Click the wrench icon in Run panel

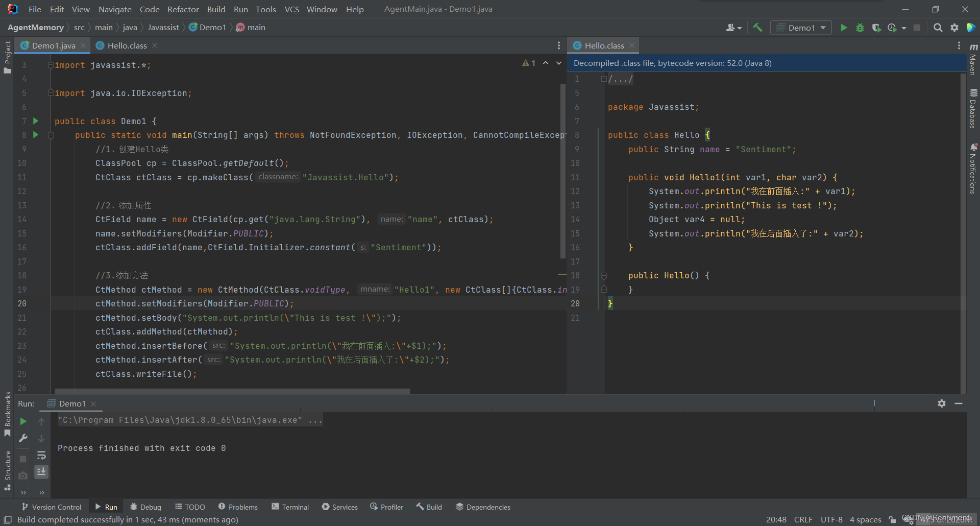[x=23, y=438]
